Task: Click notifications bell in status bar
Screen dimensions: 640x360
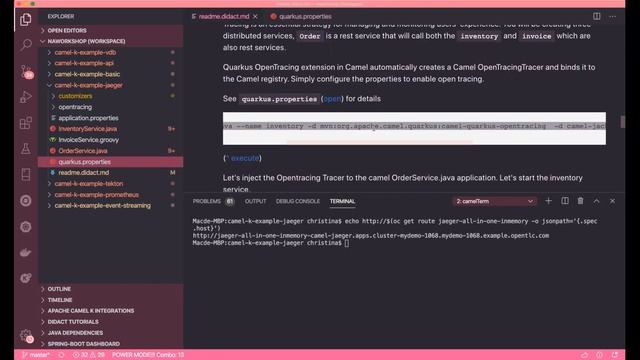Action: coord(615,355)
